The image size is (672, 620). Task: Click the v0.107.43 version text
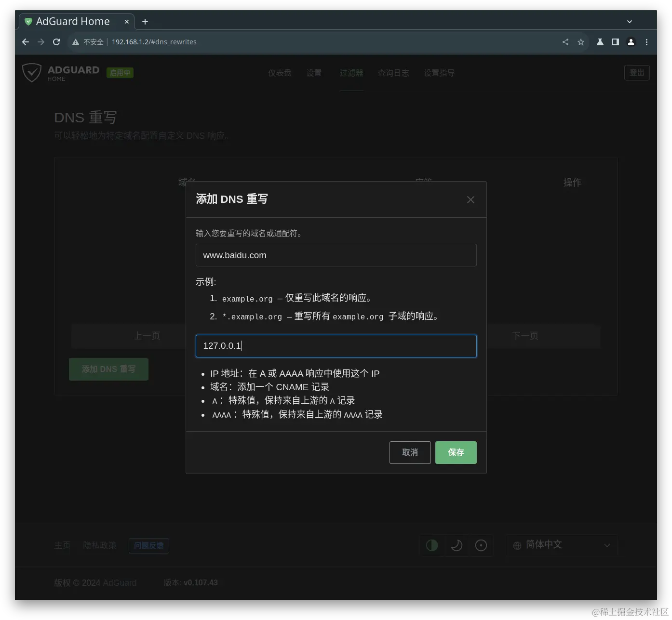(x=201, y=582)
